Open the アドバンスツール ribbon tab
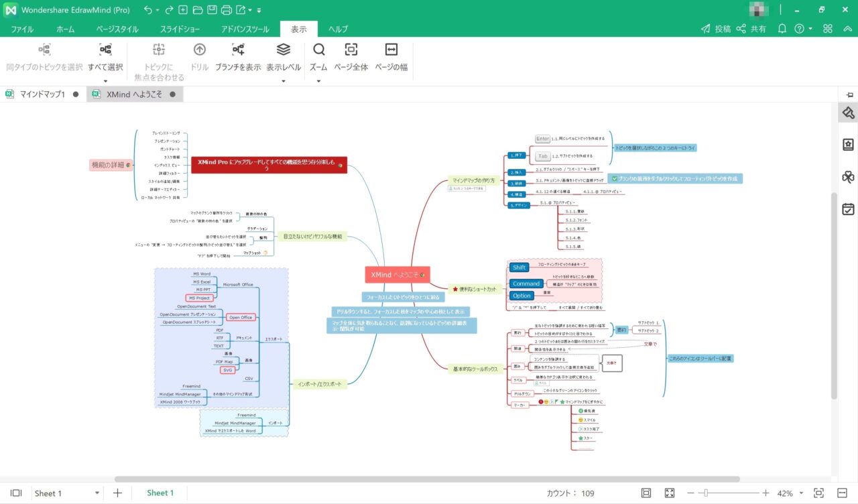This screenshot has height=504, width=858. coord(245,29)
